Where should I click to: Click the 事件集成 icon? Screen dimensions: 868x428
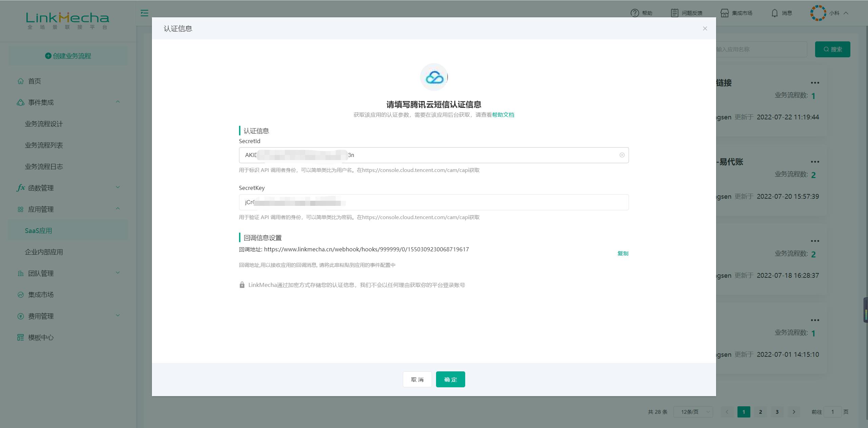click(21, 102)
